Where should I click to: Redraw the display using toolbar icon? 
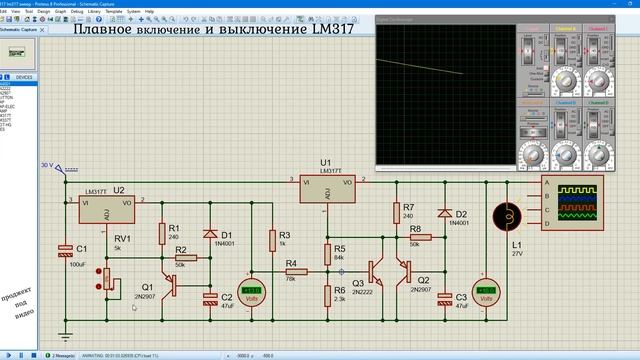(112, 19)
